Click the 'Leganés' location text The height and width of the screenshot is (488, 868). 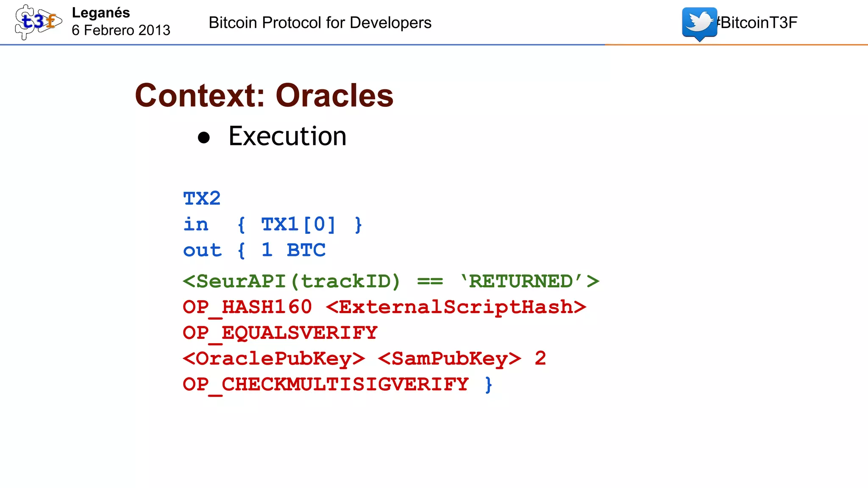tap(101, 13)
